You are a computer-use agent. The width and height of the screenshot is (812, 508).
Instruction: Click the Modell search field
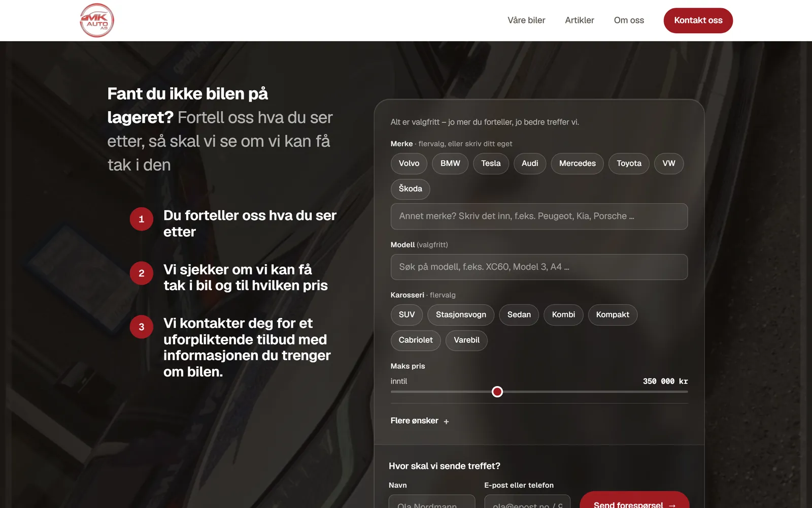point(539,267)
